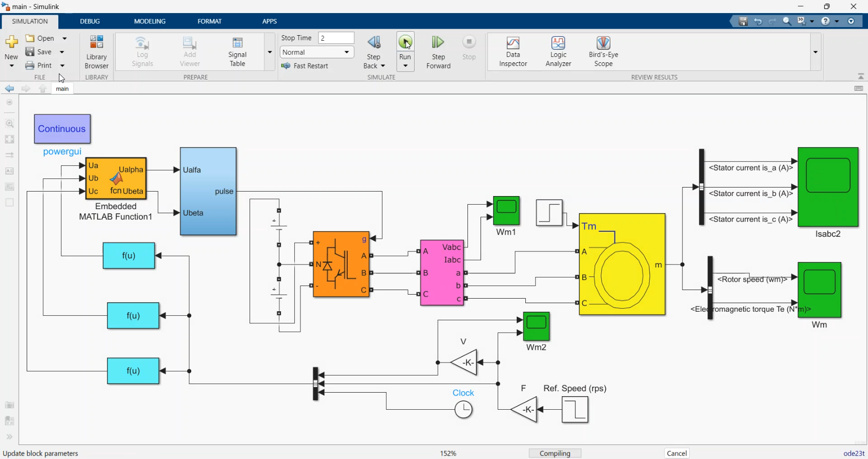Open the Logic Analyzer

[x=558, y=52]
